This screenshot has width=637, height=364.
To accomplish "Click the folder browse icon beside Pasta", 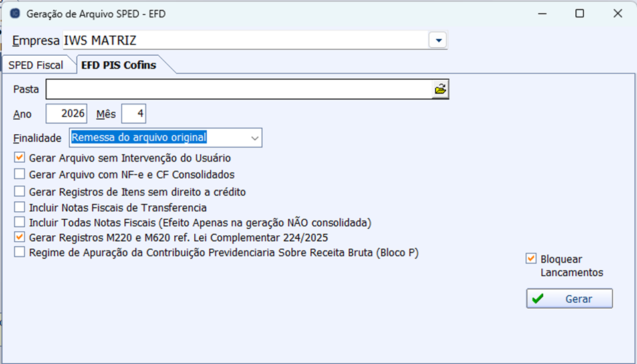I will click(x=440, y=89).
